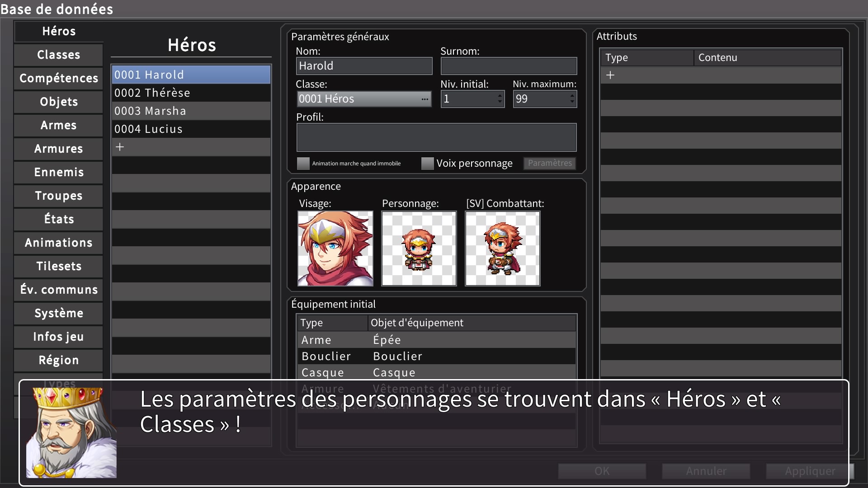Toggle the Voix personnage checkbox
This screenshot has height=488, width=868.
(x=427, y=163)
